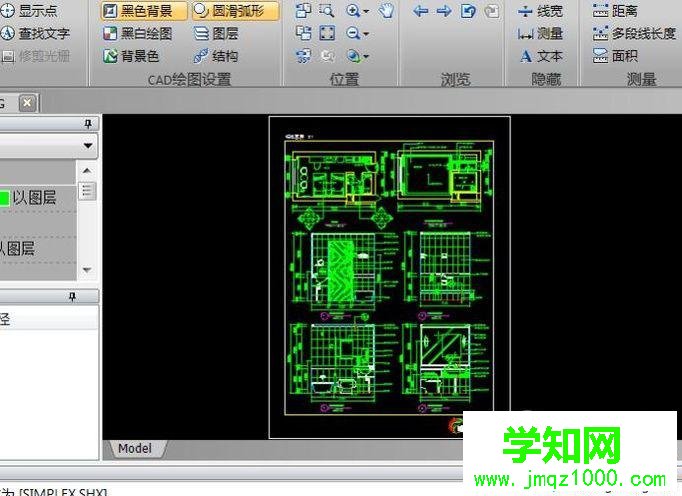Open the 图层 layers dialog
The image size is (682, 496).
[x=216, y=34]
